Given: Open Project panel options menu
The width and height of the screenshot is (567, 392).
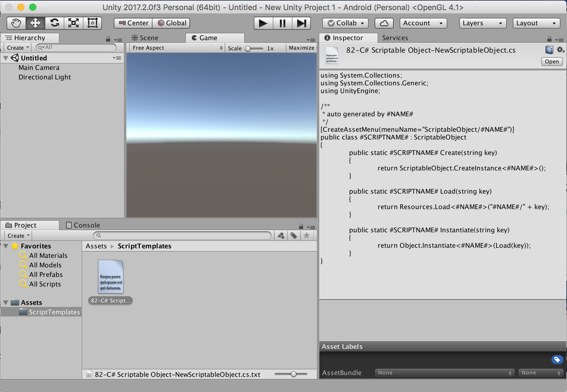Looking at the screenshot, I should pyautogui.click(x=311, y=227).
